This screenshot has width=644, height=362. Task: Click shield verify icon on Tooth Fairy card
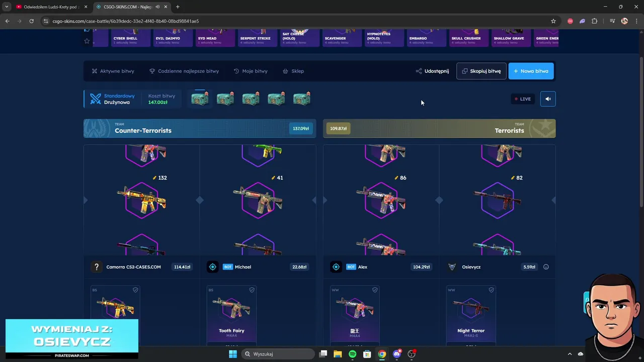pyautogui.click(x=252, y=290)
